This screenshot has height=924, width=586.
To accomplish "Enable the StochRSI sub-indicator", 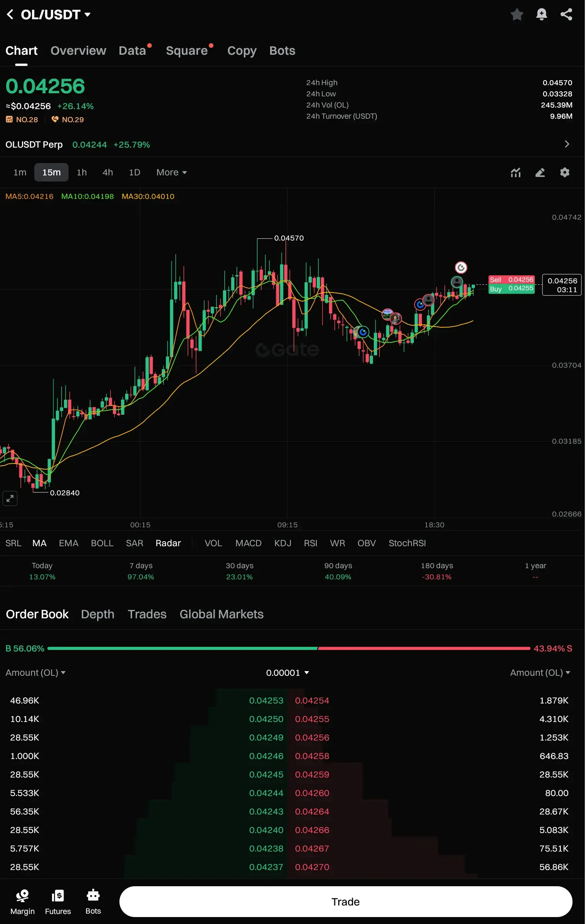I will pos(407,543).
